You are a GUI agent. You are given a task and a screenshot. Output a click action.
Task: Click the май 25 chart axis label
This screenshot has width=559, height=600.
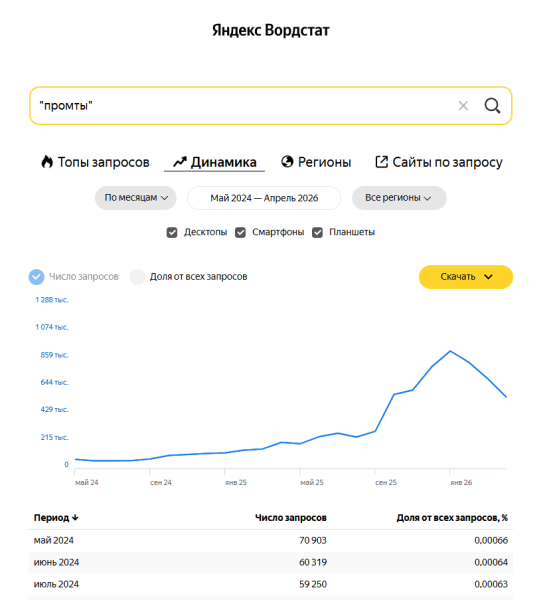[x=311, y=483]
